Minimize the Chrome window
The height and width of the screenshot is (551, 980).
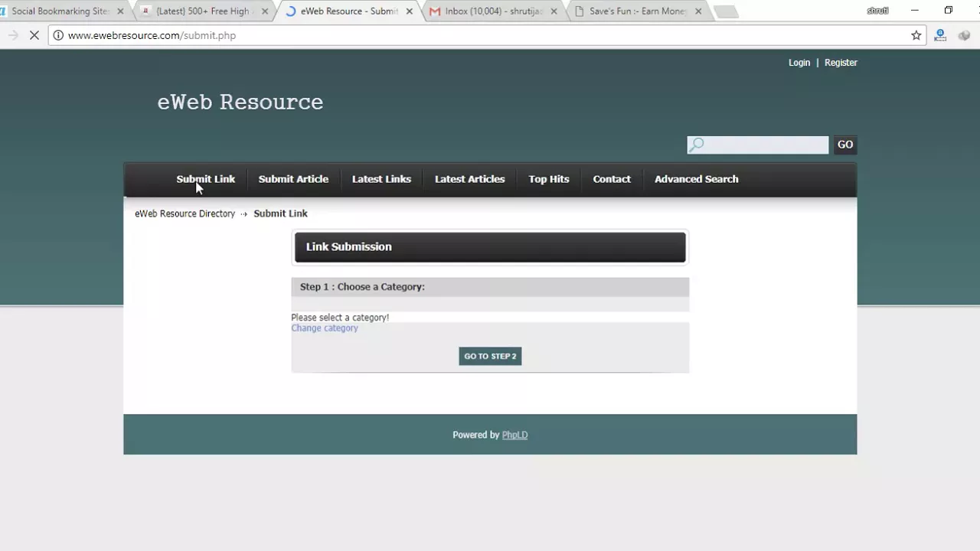pos(915,11)
